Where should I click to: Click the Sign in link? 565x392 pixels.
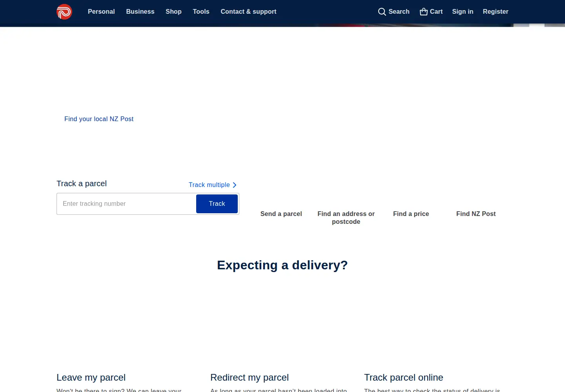point(463,12)
